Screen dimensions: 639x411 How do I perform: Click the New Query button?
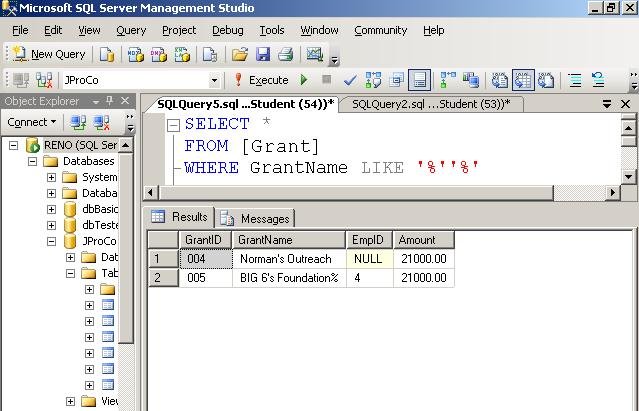pyautogui.click(x=49, y=54)
